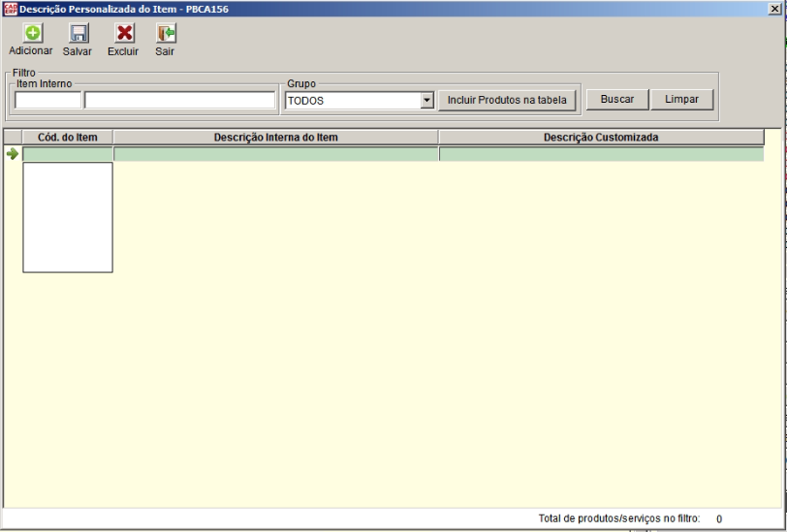This screenshot has width=787, height=532.
Task: Click the Descrição Interna do Item column header
Action: tap(275, 137)
